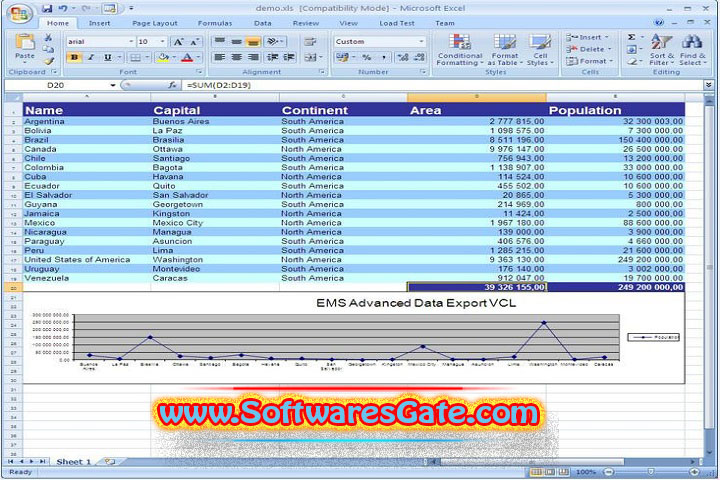Screen dimensions: 720x480
Task: Activate the Format Painter brush
Action: point(49,61)
